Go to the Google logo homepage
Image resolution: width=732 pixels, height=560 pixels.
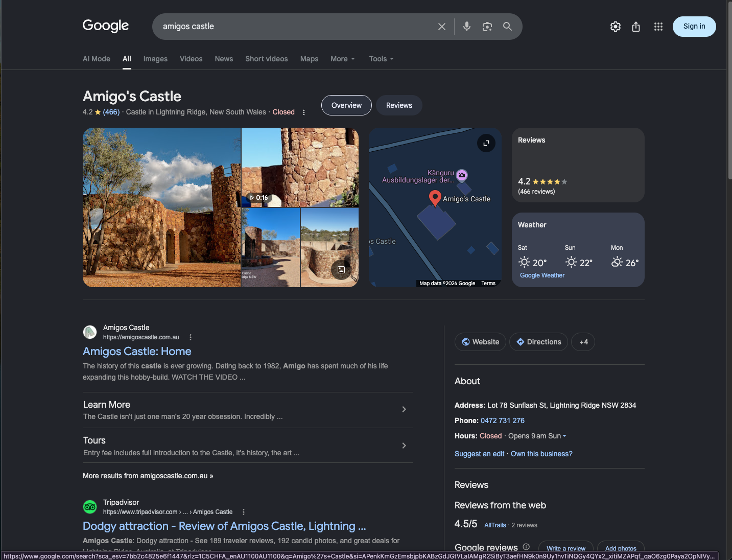(106, 26)
